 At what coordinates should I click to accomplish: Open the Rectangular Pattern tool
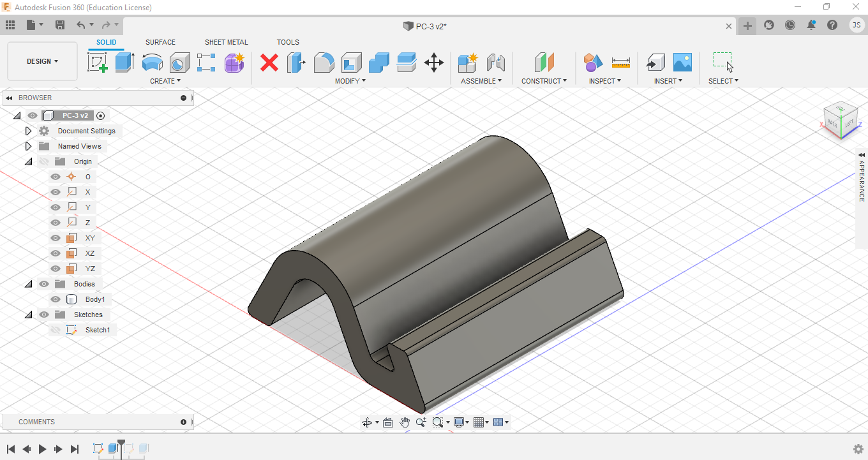click(207, 63)
